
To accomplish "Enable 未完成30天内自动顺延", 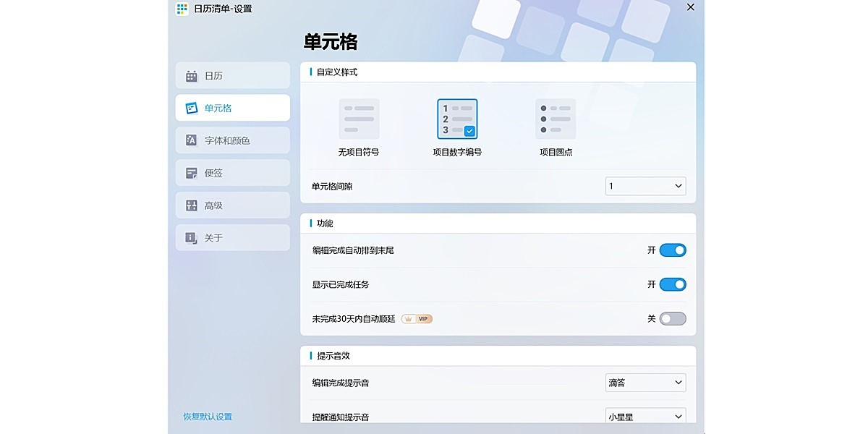I will [x=673, y=318].
